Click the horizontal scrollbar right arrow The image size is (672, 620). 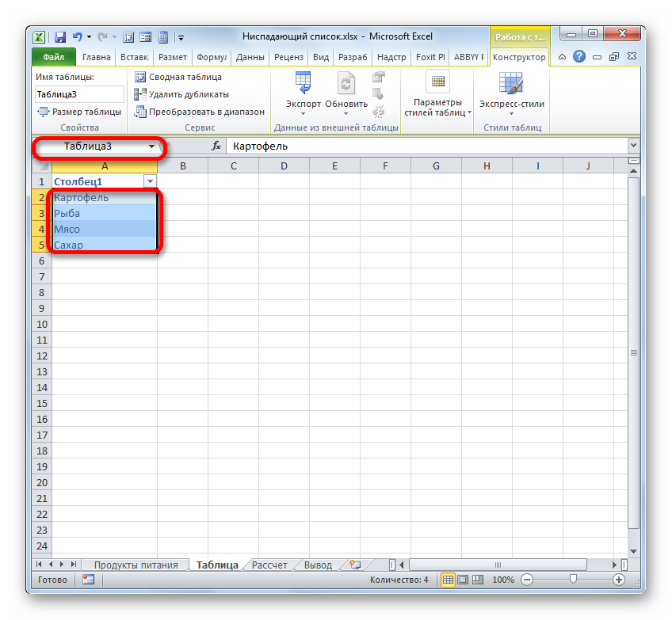(614, 565)
